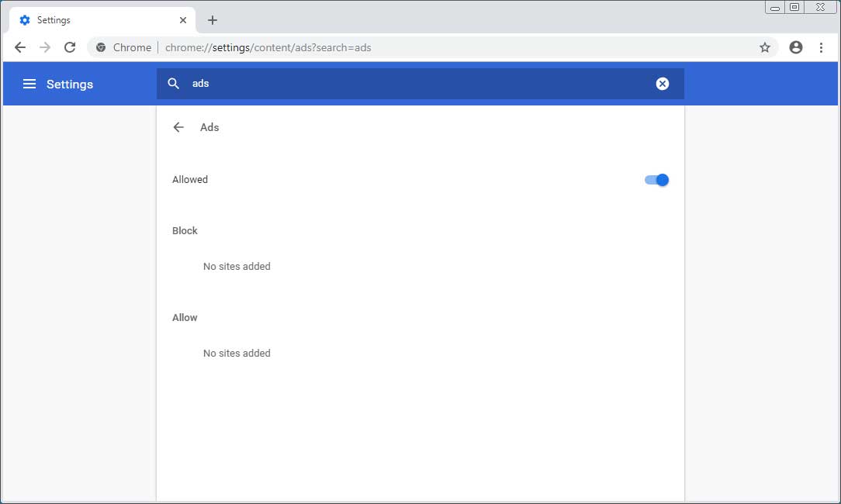
Task: Click the browser back navigation arrow
Action: 20,47
